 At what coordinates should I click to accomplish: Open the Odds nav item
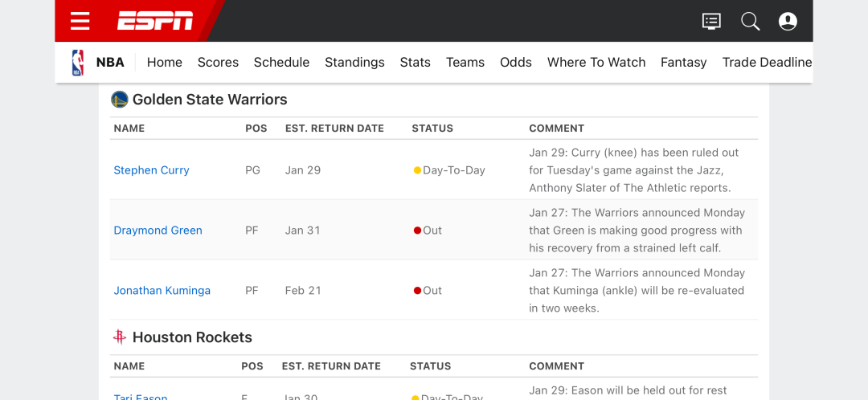click(515, 63)
